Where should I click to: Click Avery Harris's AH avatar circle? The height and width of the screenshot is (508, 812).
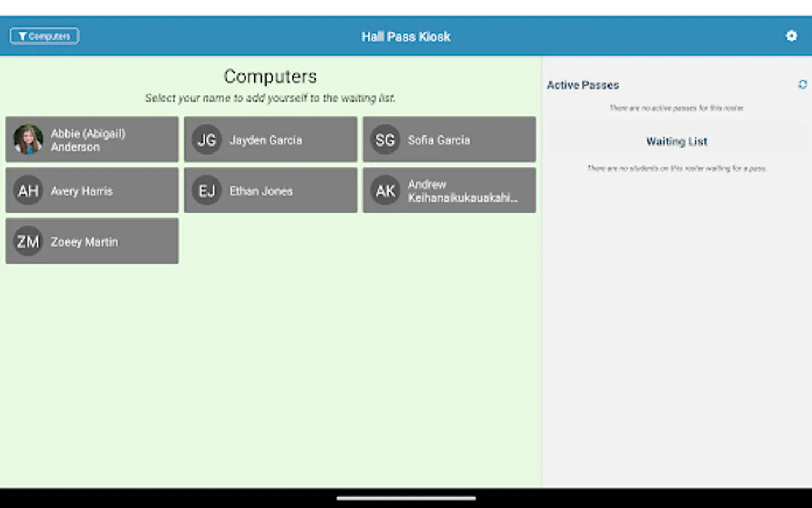[x=28, y=190]
